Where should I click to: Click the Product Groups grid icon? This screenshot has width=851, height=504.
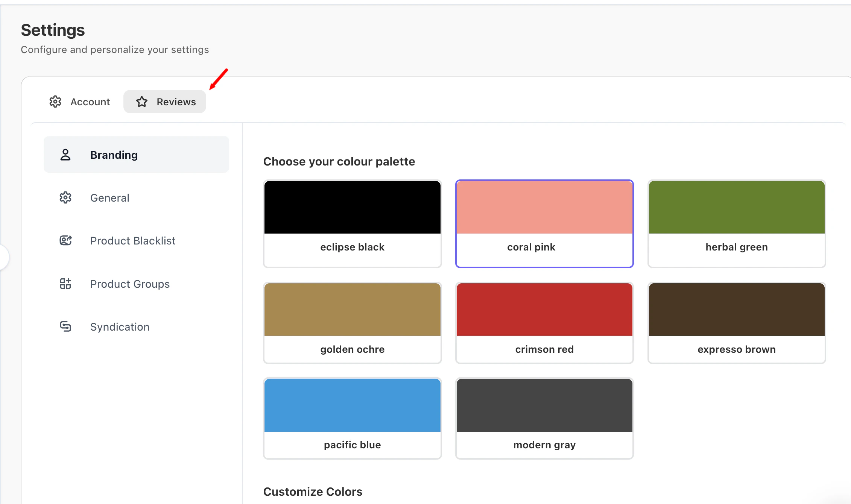(x=65, y=284)
